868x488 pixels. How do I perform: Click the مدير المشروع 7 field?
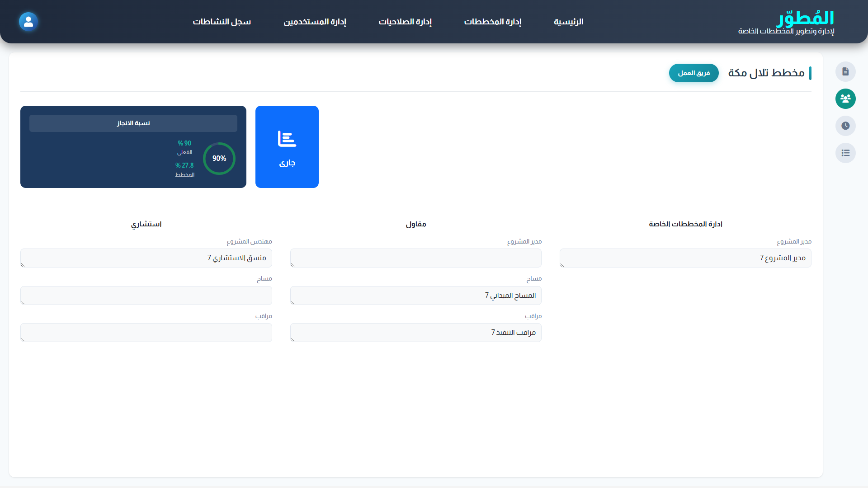point(685,258)
